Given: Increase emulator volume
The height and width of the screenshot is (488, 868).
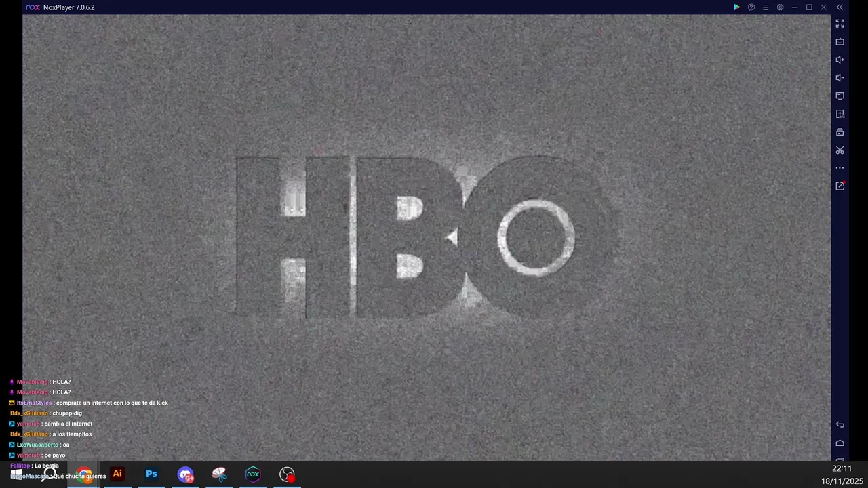Looking at the screenshot, I should click(x=840, y=60).
